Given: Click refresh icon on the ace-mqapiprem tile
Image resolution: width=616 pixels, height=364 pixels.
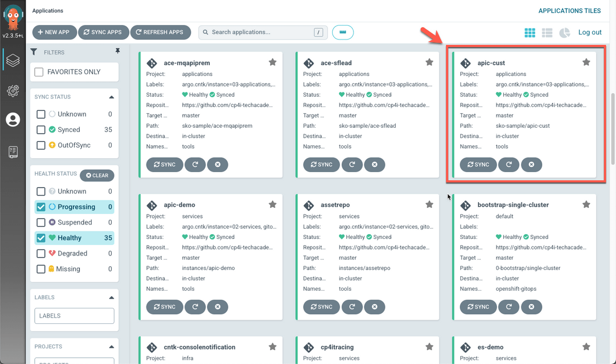Looking at the screenshot, I should (195, 165).
